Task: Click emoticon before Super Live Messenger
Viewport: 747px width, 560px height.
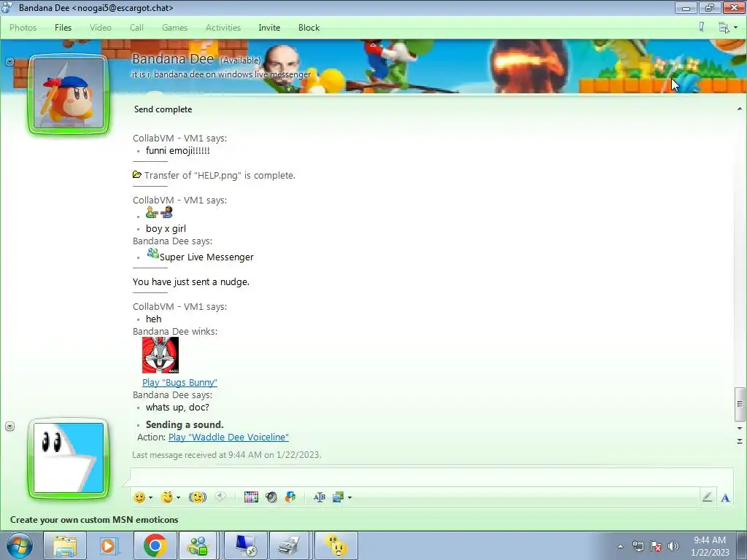Action: [x=152, y=253]
